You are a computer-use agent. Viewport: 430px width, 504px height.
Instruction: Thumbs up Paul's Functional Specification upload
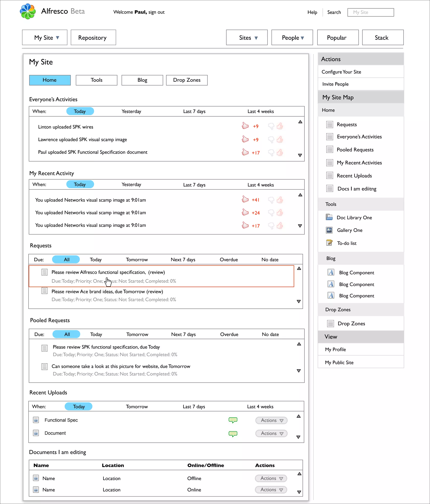(280, 152)
